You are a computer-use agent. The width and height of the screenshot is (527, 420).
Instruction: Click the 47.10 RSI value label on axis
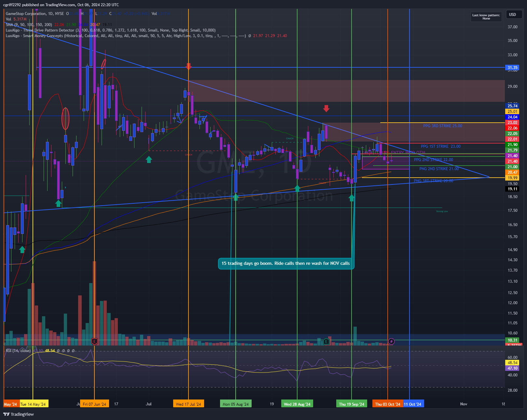[x=512, y=368]
